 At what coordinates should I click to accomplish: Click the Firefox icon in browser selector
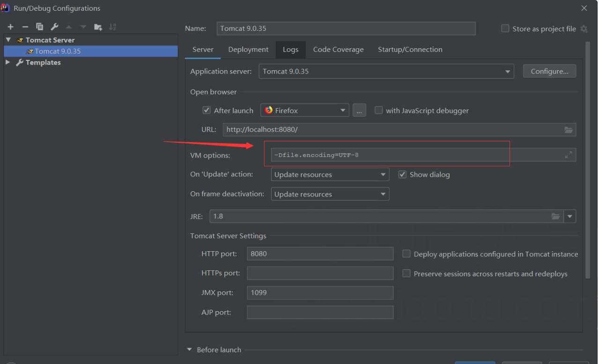pyautogui.click(x=269, y=110)
